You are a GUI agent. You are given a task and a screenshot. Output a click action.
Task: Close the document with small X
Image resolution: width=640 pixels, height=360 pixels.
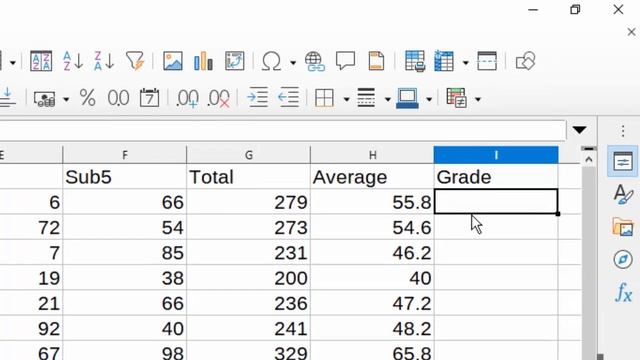[631, 31]
